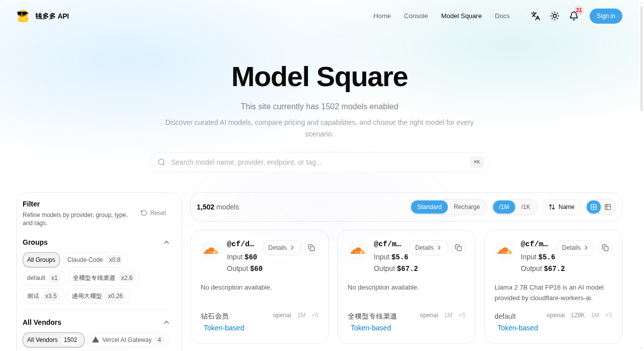The image size is (644, 351).
Task: Switch to table list view
Action: click(608, 207)
